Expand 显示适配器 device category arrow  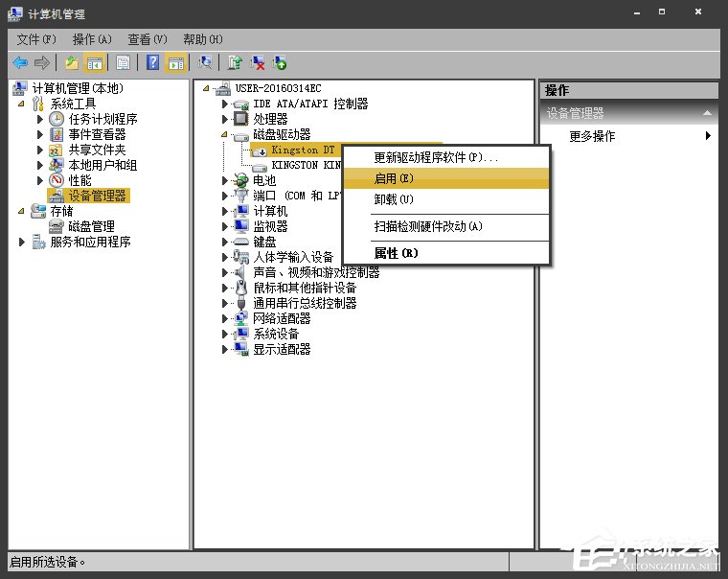click(226, 350)
